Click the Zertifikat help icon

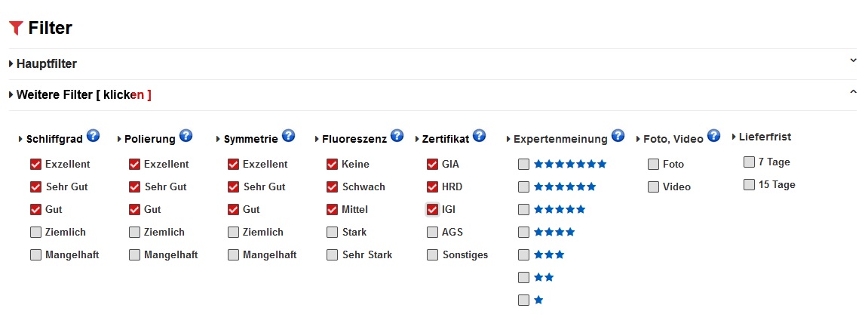coord(480,137)
